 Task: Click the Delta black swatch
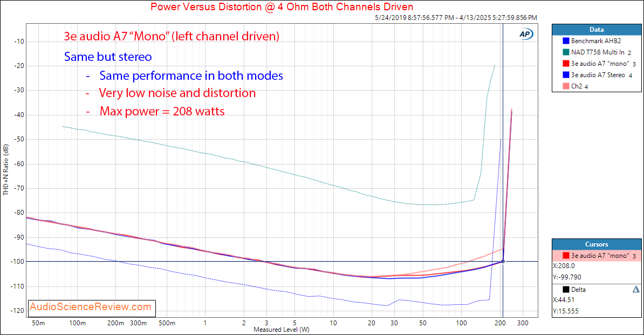pos(566,290)
